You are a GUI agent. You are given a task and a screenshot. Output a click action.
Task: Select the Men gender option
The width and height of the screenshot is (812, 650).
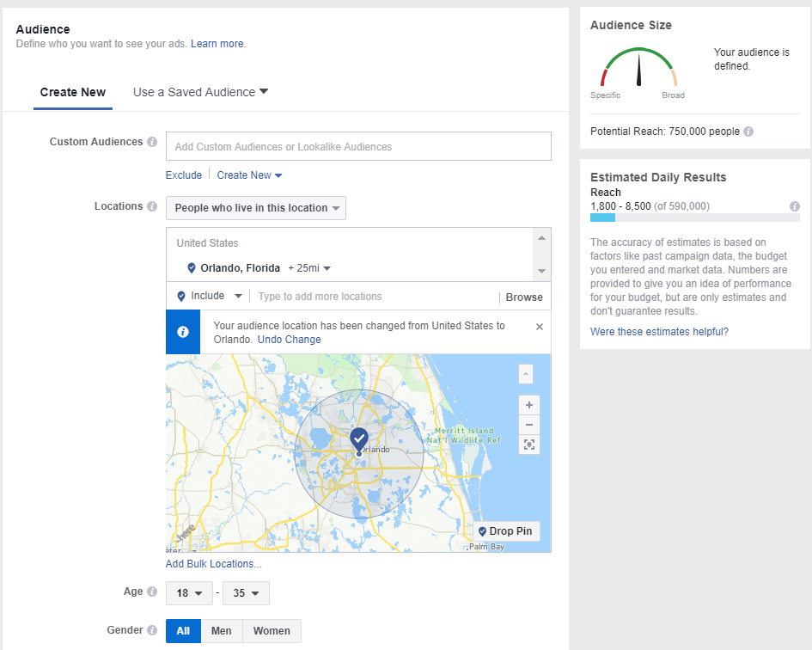[x=222, y=631]
